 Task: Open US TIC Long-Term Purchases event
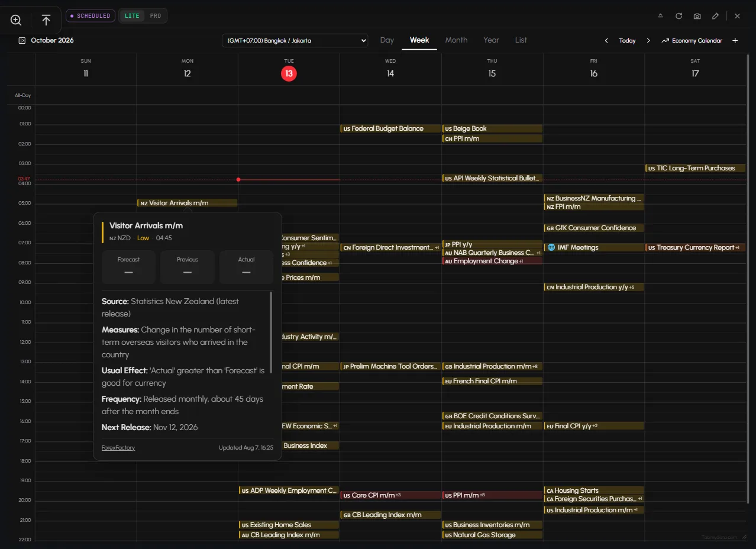pyautogui.click(x=696, y=168)
